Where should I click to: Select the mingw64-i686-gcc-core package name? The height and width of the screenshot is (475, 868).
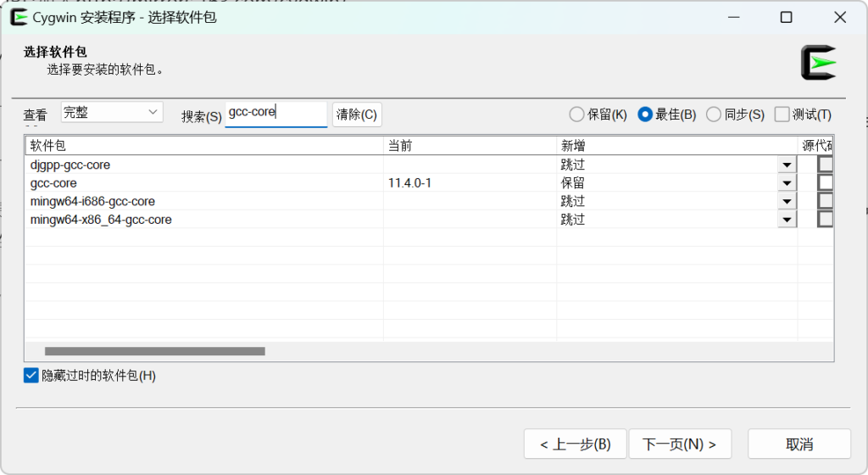pyautogui.click(x=92, y=202)
